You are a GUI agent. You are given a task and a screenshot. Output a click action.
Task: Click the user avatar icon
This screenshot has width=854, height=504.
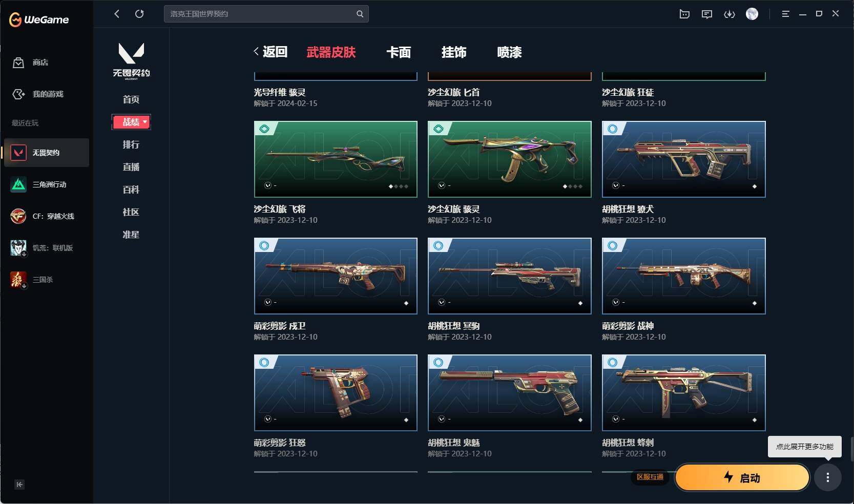[752, 14]
